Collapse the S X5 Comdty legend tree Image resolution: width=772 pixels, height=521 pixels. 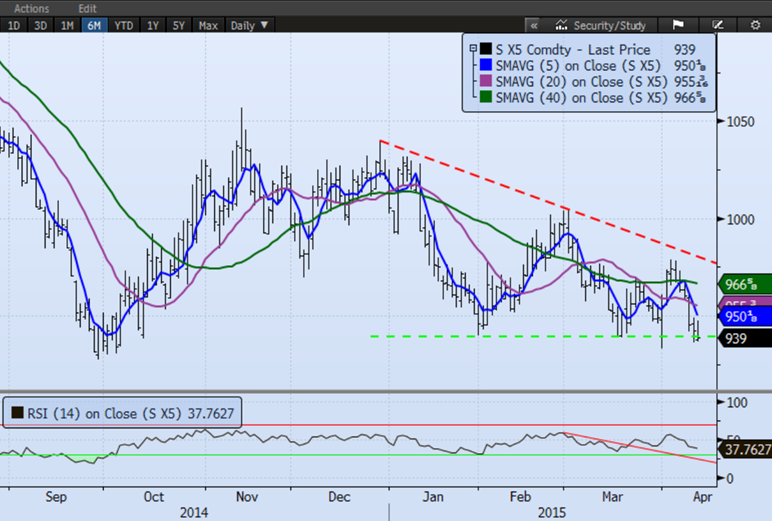471,50
